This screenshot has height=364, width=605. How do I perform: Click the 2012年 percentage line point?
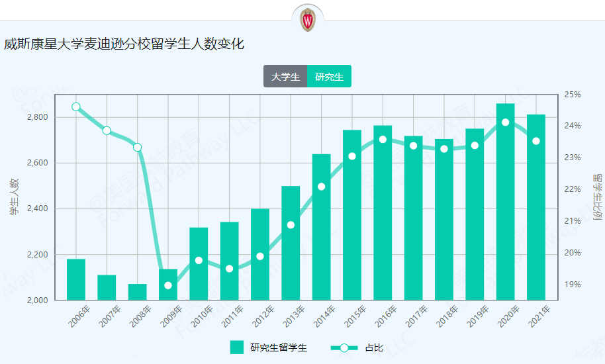click(x=260, y=256)
